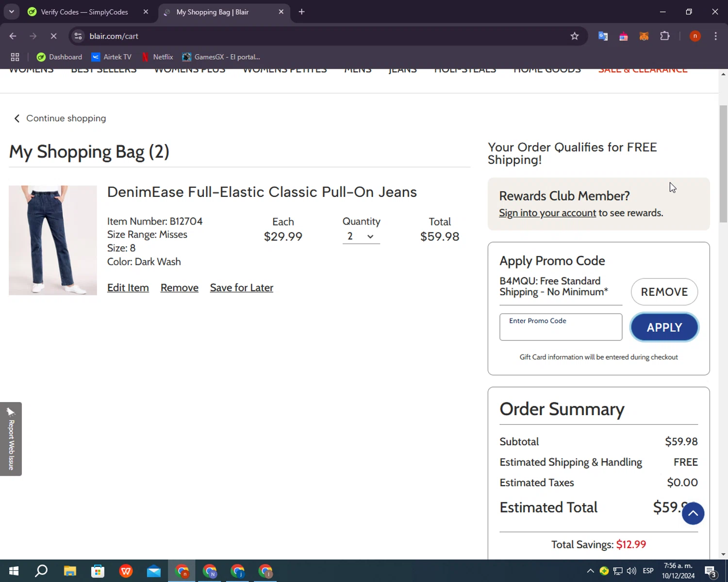Image resolution: width=728 pixels, height=582 pixels.
Task: Open the Quantity dropdown
Action: tap(361, 237)
